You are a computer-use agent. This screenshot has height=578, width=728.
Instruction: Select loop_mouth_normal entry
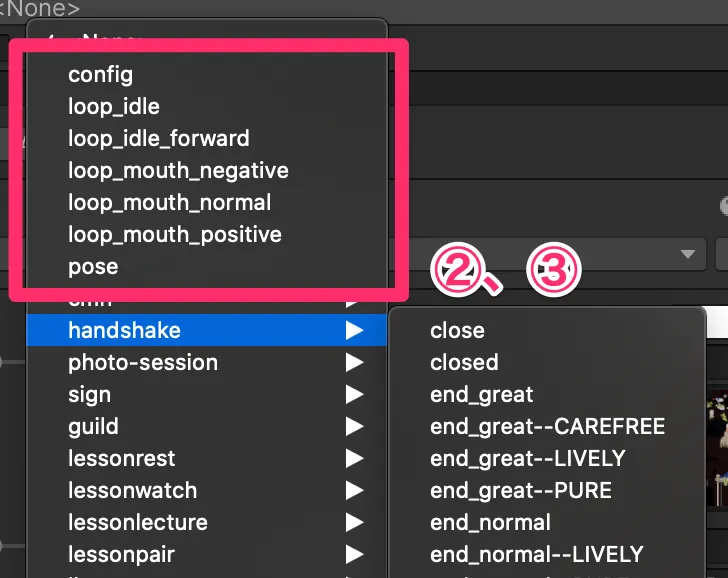coord(169,202)
